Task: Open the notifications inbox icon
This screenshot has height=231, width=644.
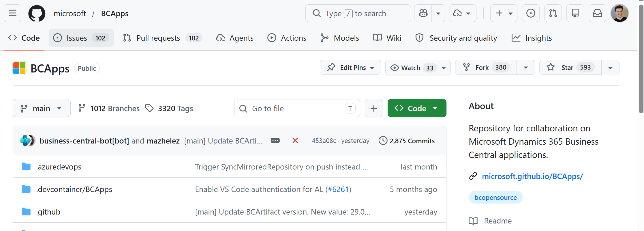Action: click(x=597, y=13)
